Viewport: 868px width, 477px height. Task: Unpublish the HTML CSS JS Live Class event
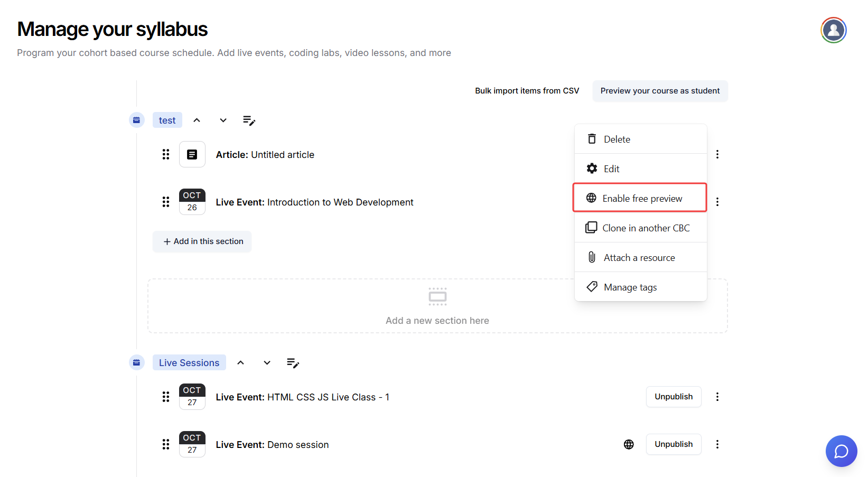click(x=673, y=397)
